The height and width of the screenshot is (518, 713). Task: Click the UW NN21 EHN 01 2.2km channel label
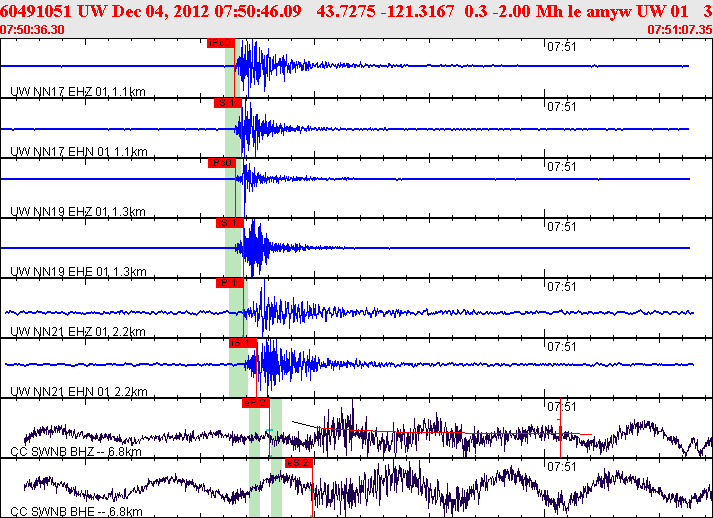(x=79, y=392)
